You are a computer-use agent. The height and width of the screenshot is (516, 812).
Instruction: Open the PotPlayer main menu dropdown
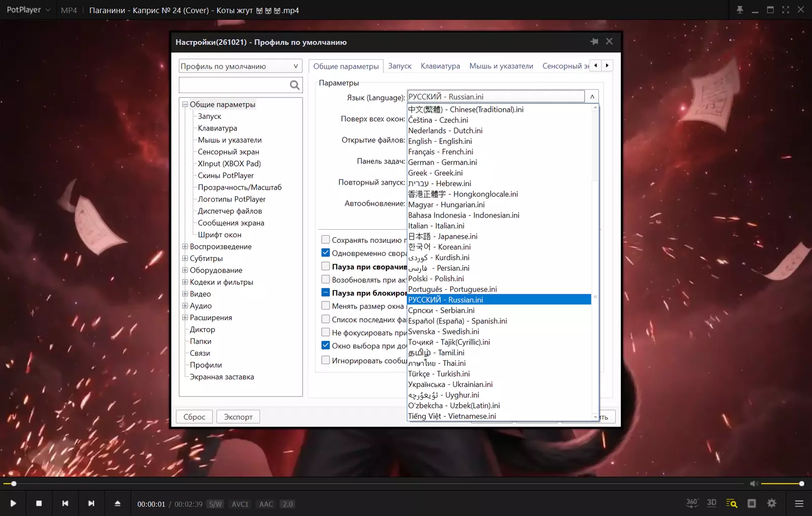[28, 10]
